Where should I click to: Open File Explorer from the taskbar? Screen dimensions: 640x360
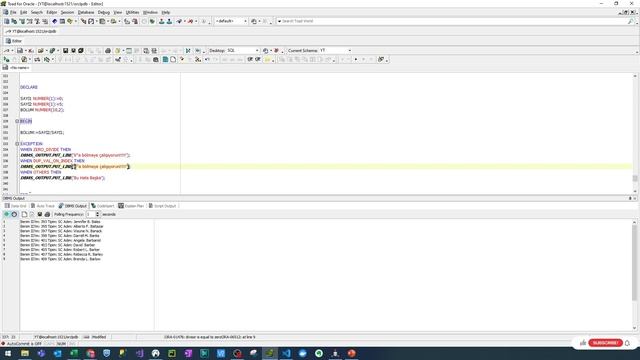(25, 353)
